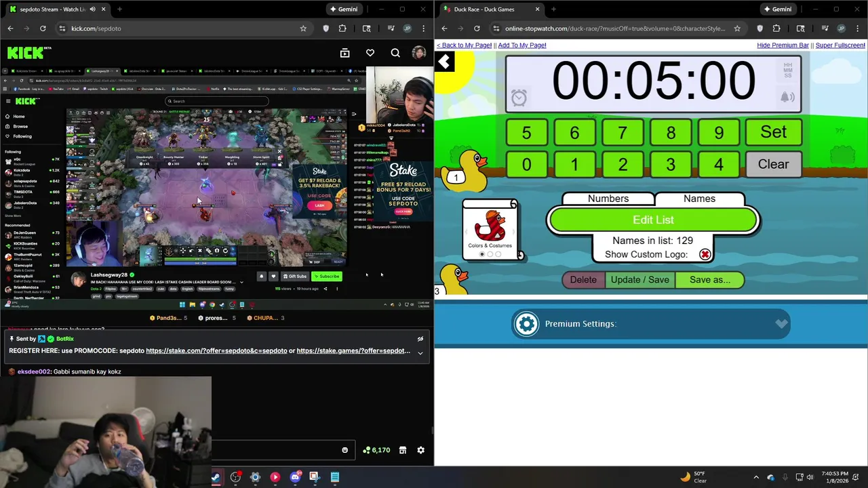Image resolution: width=868 pixels, height=488 pixels.
Task: Click keypad digit 0 on timer
Action: click(x=526, y=165)
